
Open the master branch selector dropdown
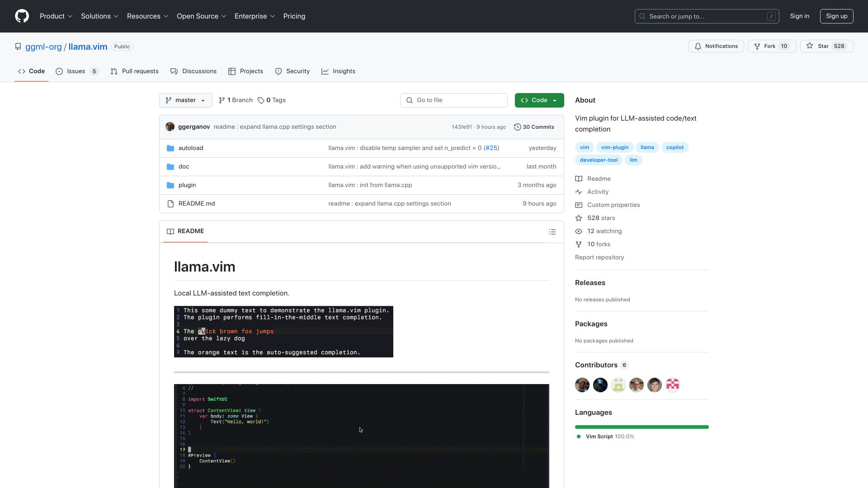[186, 100]
